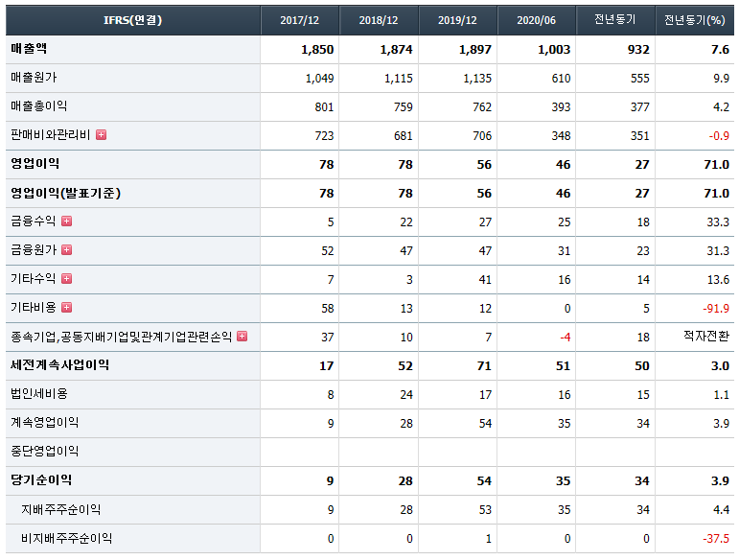Click the 법인세비용 growth value 1.1
This screenshot has height=560, width=739.
point(721,394)
